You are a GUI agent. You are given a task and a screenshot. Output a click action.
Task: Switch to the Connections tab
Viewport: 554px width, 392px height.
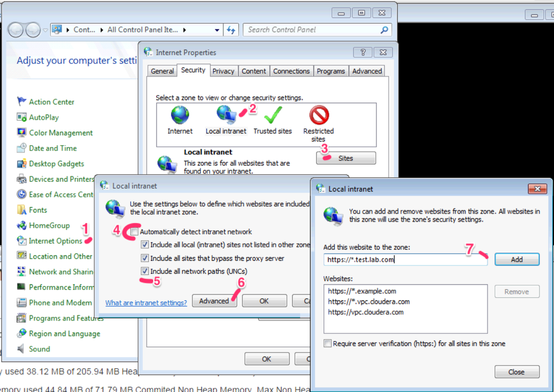click(x=291, y=72)
